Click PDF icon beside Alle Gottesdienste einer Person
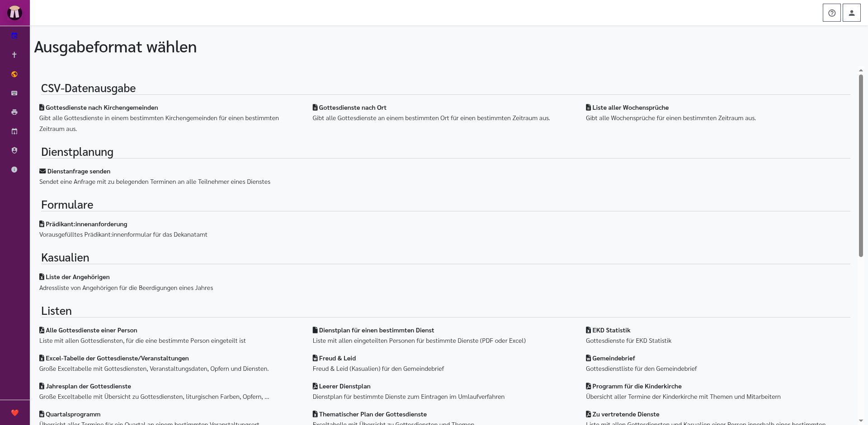868x425 pixels. coord(42,330)
